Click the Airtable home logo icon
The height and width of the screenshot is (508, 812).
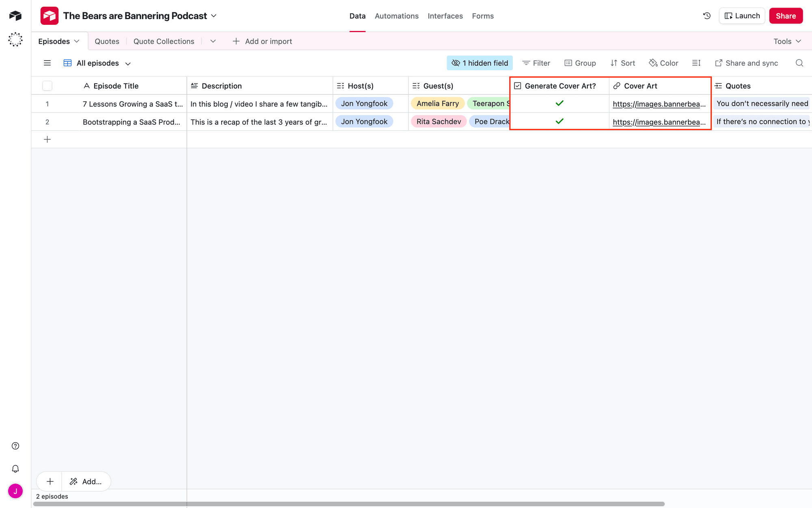coord(15,16)
